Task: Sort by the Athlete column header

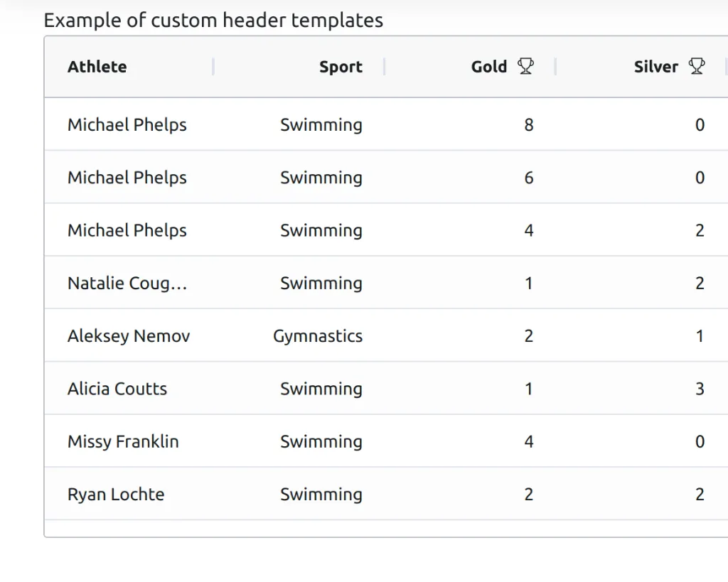Action: coord(97,67)
